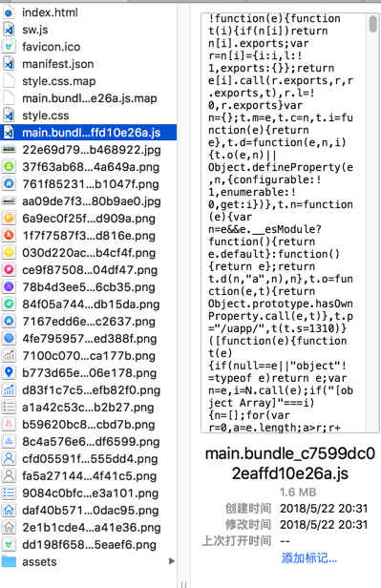This screenshot has width=381, height=588.
Task: Click the sw.js file icon
Action: [9, 30]
